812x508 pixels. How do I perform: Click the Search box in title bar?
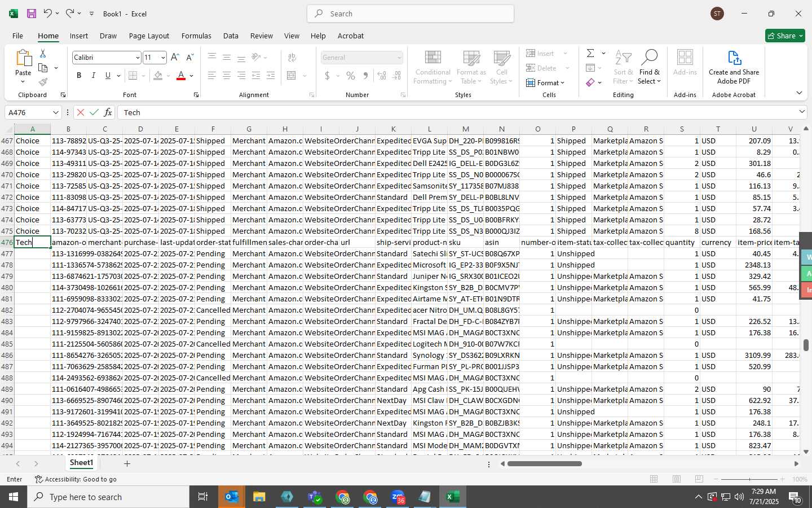[411, 14]
